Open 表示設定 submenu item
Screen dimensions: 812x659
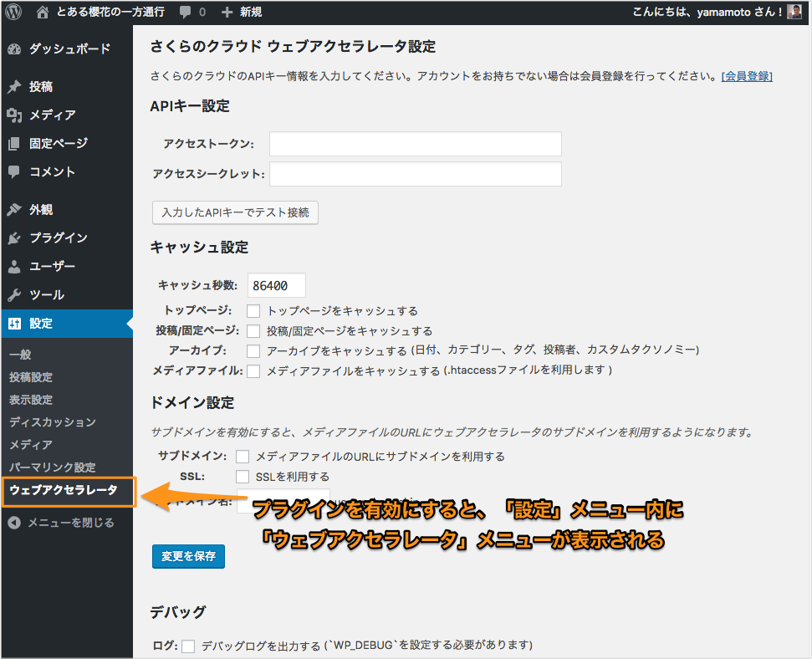pyautogui.click(x=31, y=400)
